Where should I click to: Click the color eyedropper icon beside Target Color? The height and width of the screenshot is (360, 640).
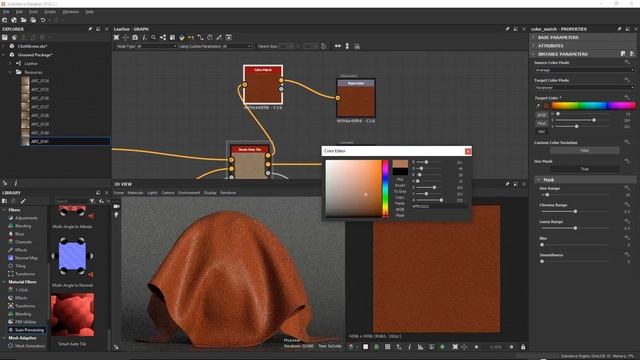tap(538, 106)
